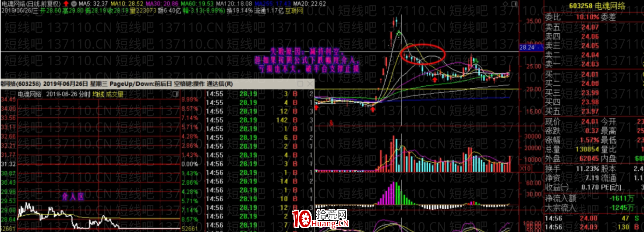The width and height of the screenshot is (644, 232).
Task: Click the 0.00% baseline label on the intraday chart
Action: [189, 164]
